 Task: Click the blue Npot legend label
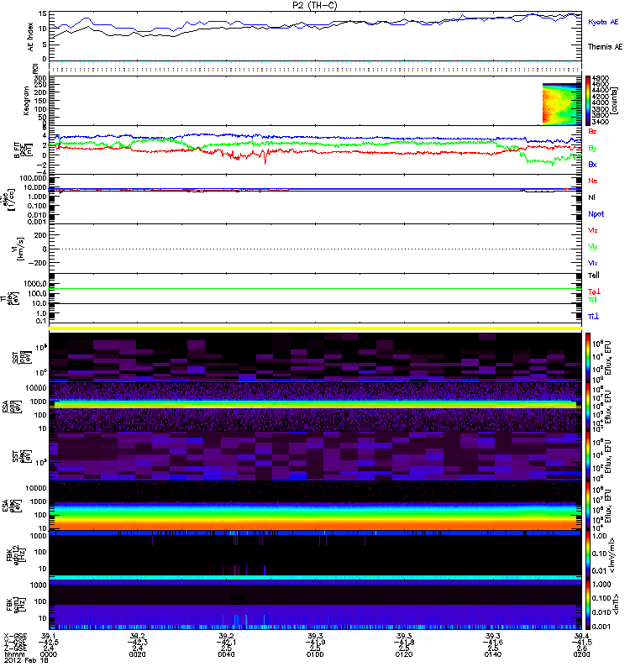coord(595,213)
